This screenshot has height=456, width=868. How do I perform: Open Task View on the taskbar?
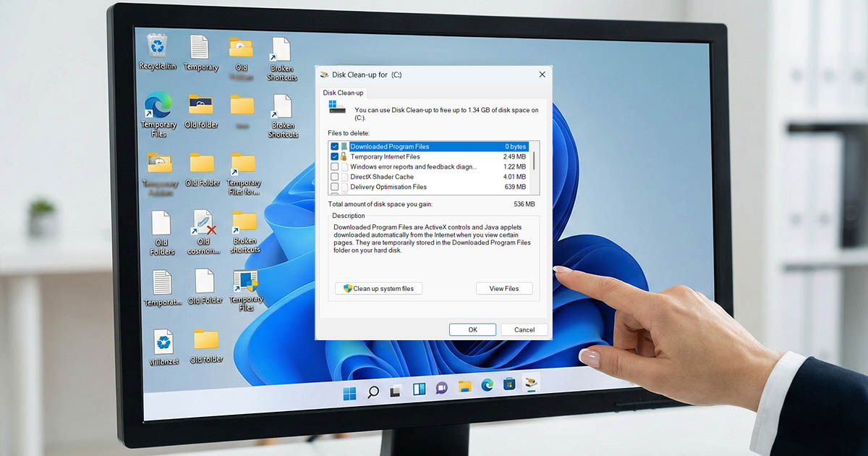(396, 392)
